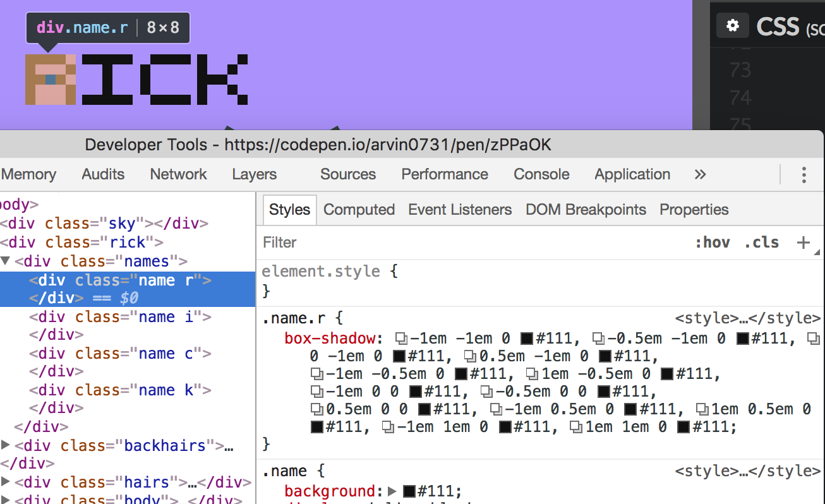Click the pixel letter R on the page

51,79
